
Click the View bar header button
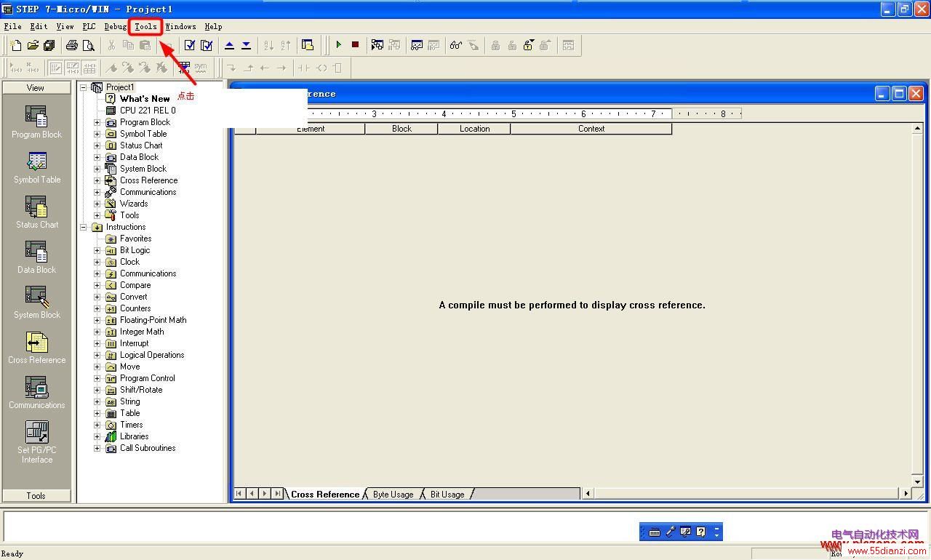(x=36, y=87)
